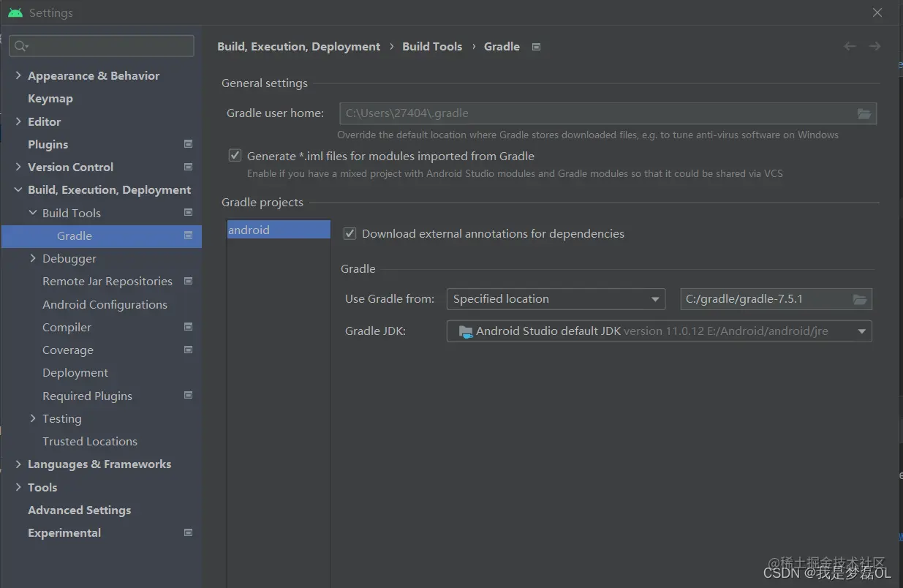Open Advanced Settings page

79,510
